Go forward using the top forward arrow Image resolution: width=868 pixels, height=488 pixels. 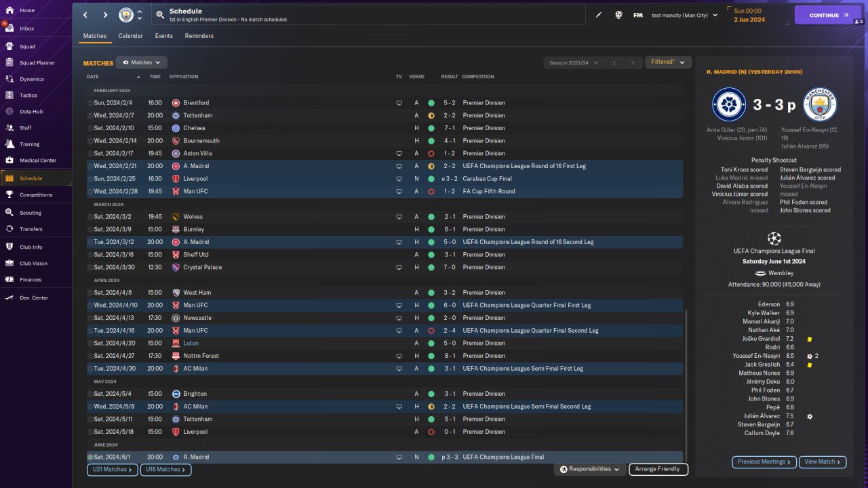point(105,15)
